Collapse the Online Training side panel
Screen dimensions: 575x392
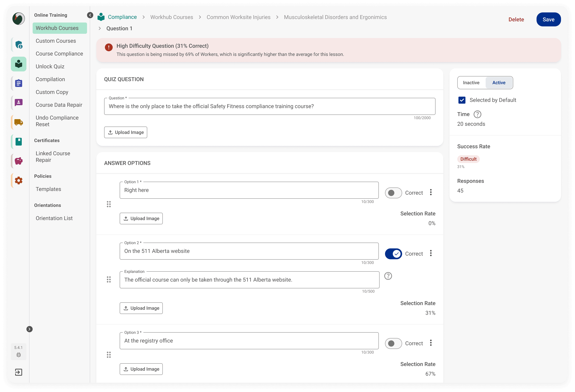coord(90,15)
